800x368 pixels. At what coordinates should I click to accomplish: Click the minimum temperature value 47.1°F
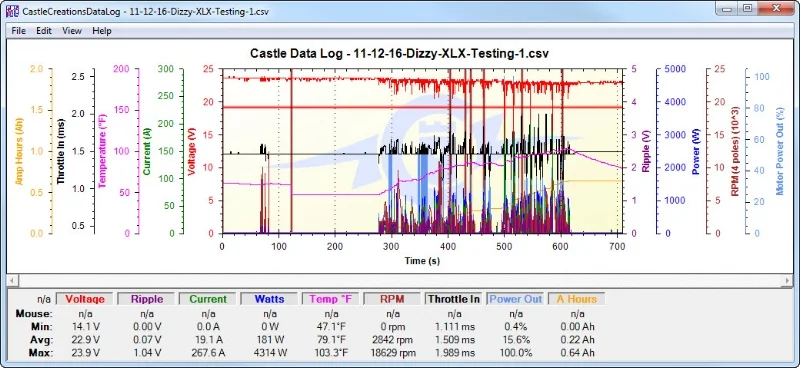point(331,327)
